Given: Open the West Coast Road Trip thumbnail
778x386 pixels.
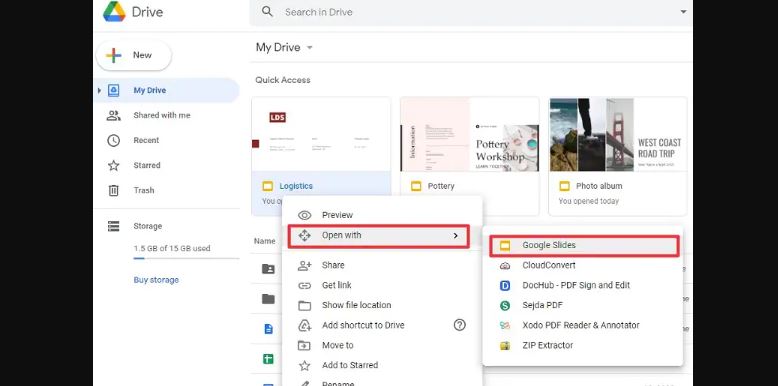Looking at the screenshot, I should [618, 134].
